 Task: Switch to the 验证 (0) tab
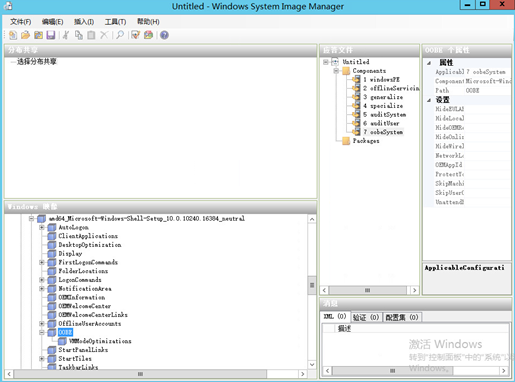pyautogui.click(x=366, y=317)
